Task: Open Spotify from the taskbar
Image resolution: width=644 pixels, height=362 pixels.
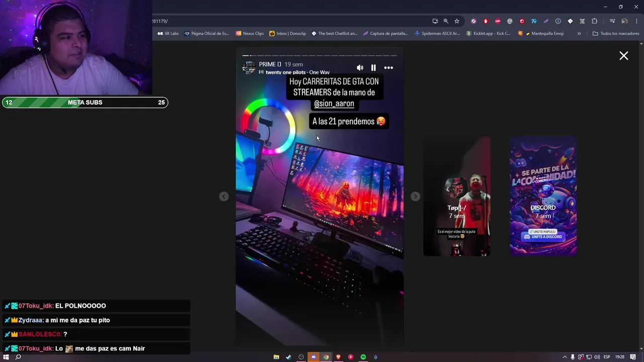Action: tap(363, 357)
